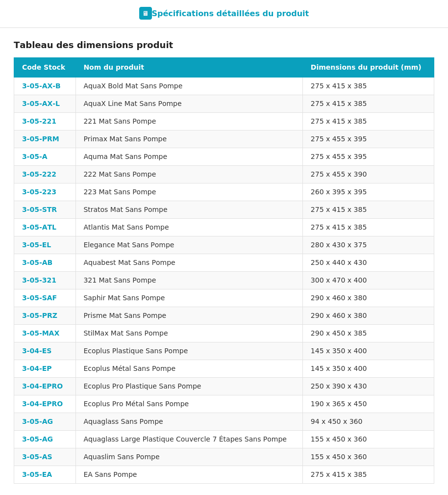
Task: Click dimensions '300 x 470 x 400'
Action: click(339, 280)
